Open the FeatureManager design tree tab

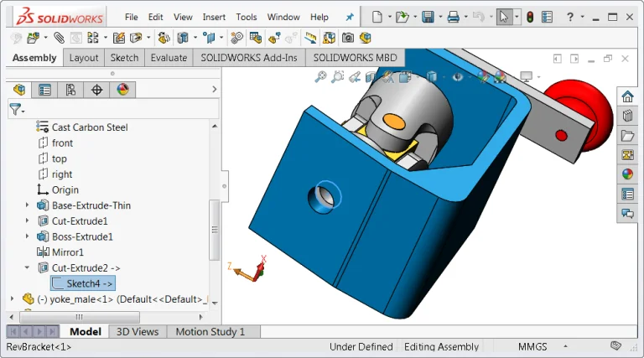[x=19, y=90]
